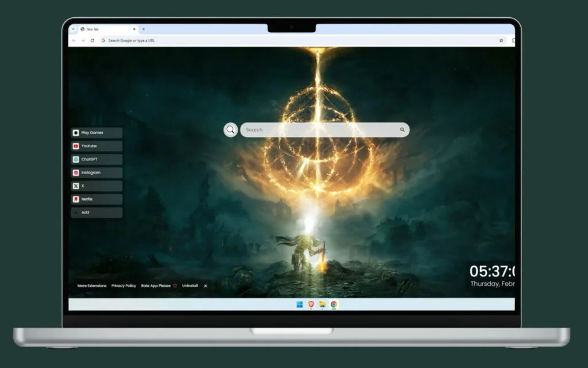Open the Instagram shortcut

(x=96, y=172)
